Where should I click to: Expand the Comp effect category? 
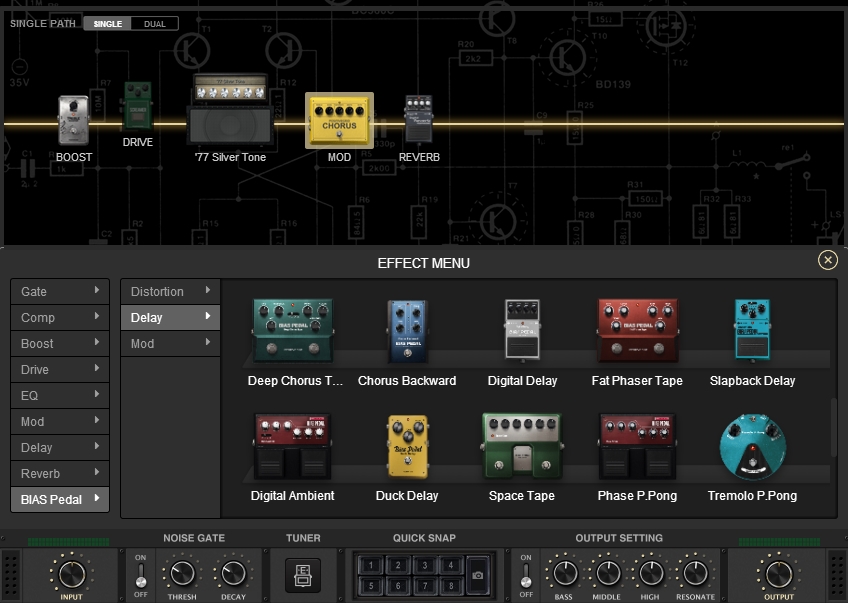pyautogui.click(x=60, y=318)
